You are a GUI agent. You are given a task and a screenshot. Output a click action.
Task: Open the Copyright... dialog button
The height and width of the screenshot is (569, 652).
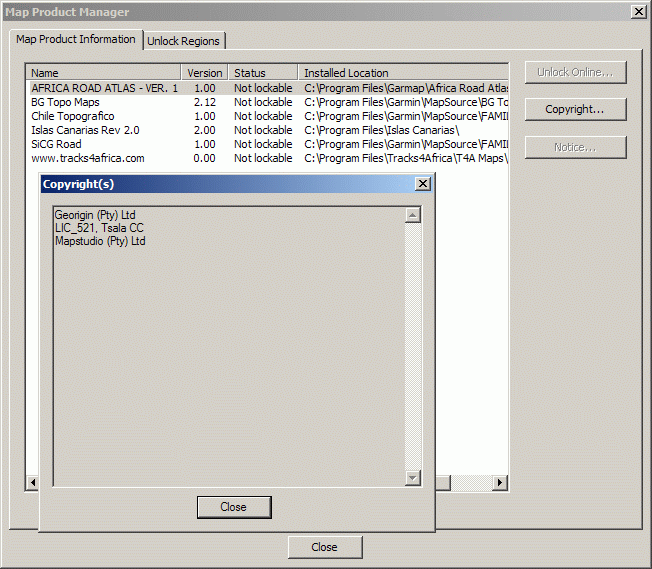575,109
